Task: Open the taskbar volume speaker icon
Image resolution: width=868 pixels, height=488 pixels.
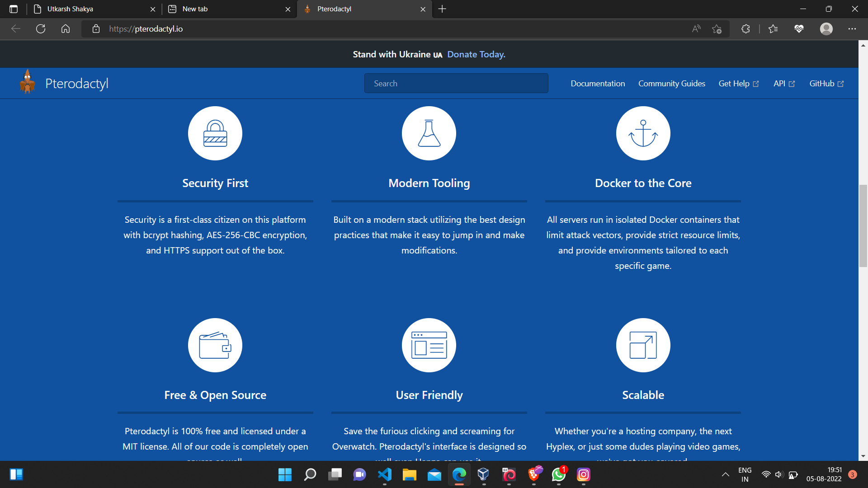Action: [x=779, y=474]
